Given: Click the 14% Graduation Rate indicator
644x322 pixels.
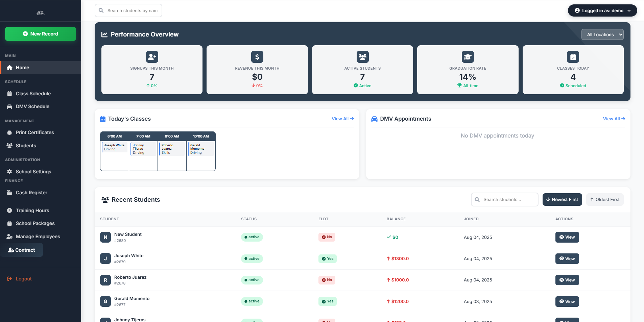Looking at the screenshot, I should (x=468, y=77).
